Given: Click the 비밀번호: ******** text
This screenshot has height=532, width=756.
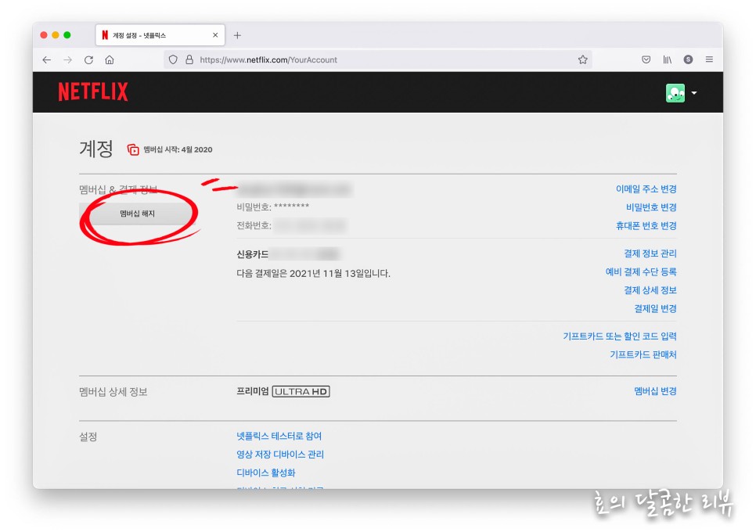Looking at the screenshot, I should [x=273, y=207].
